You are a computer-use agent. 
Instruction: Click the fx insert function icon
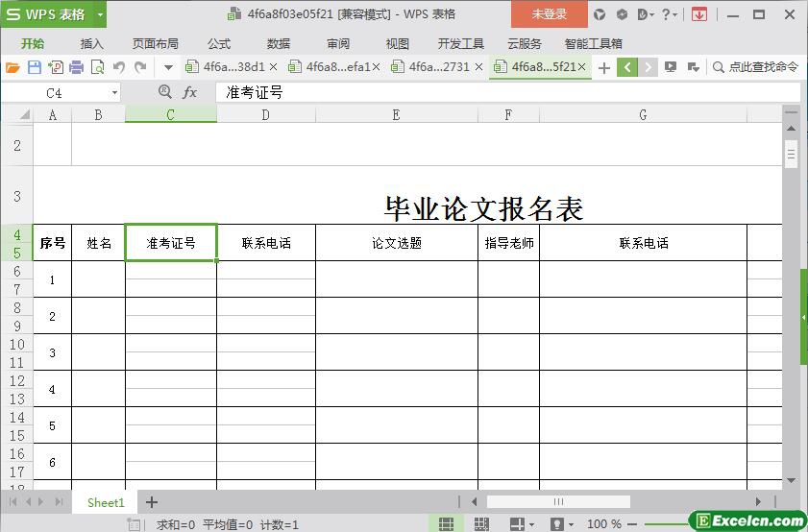(x=189, y=93)
